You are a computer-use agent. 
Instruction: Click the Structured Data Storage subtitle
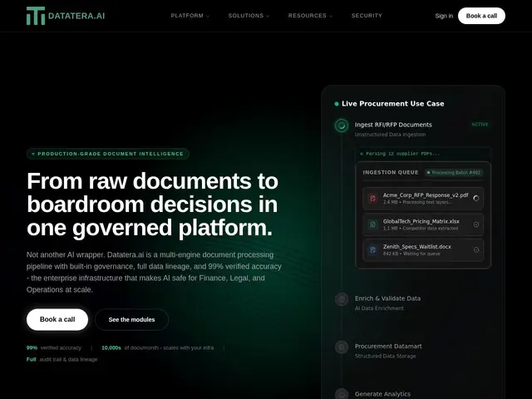(385, 357)
